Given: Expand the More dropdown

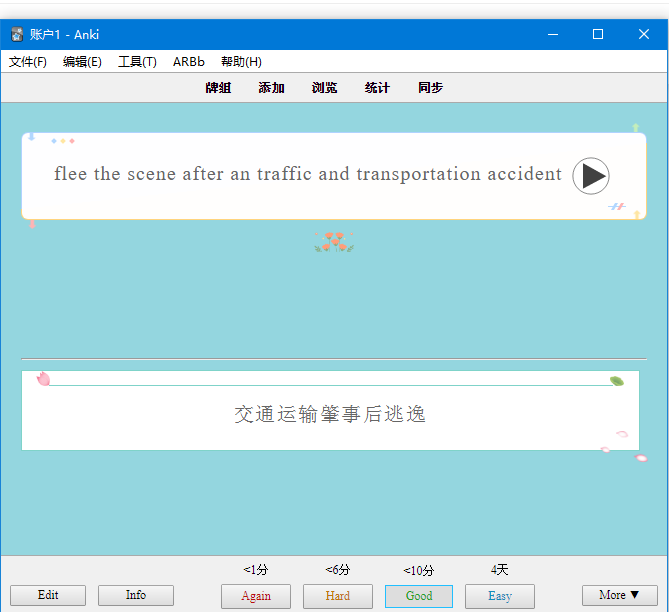Looking at the screenshot, I should 620,595.
